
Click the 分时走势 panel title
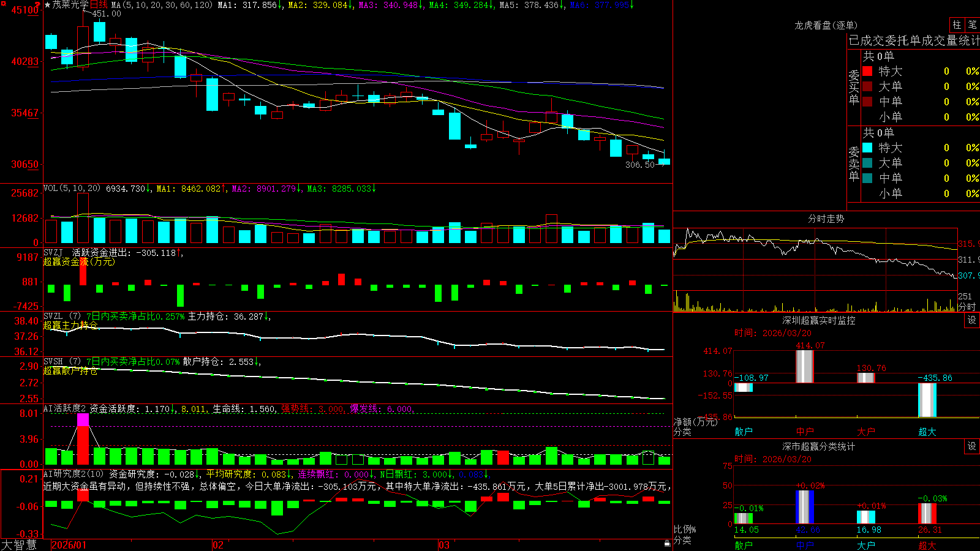826,219
